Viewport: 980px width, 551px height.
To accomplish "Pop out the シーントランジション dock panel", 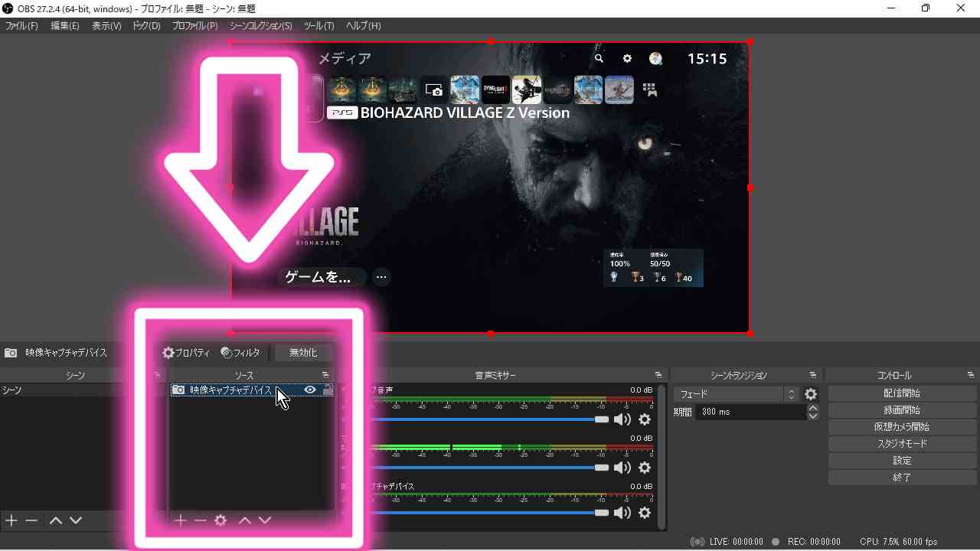I will [x=813, y=375].
